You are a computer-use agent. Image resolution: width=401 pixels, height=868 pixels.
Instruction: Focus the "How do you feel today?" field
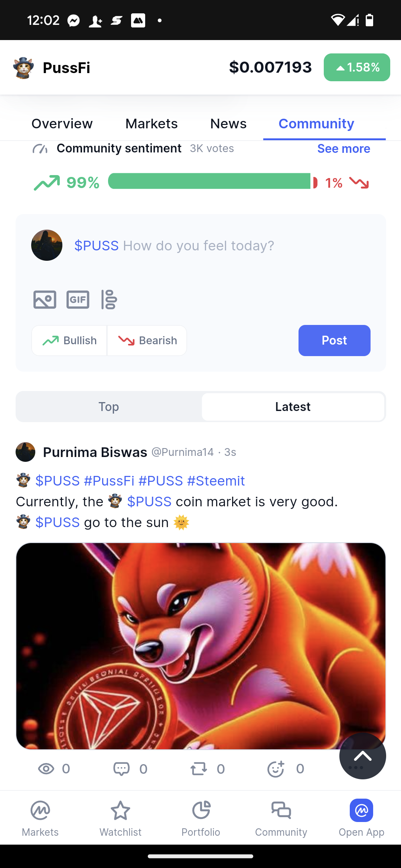(x=198, y=246)
